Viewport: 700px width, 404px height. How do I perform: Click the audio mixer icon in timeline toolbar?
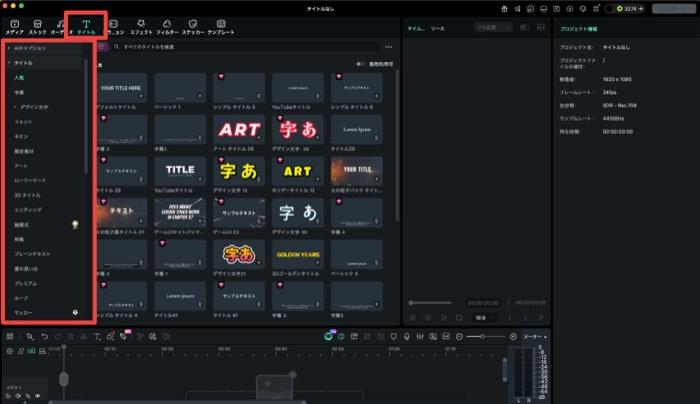(x=420, y=336)
